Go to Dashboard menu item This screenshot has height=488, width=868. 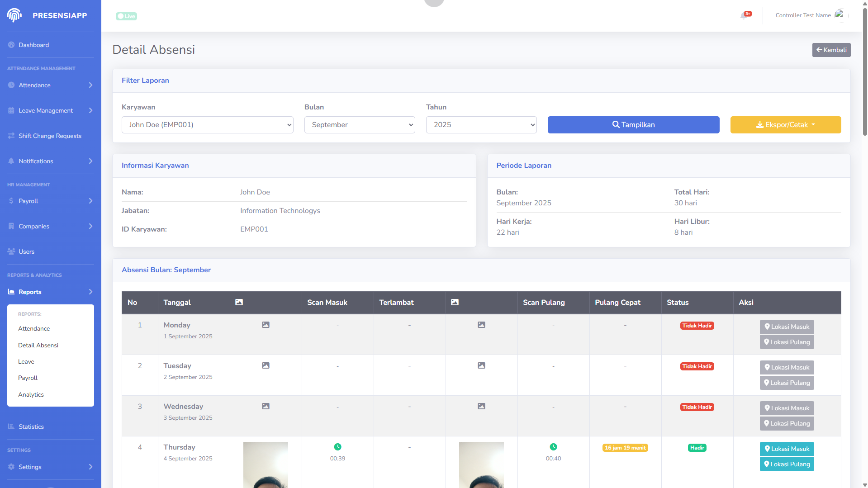[33, 45]
